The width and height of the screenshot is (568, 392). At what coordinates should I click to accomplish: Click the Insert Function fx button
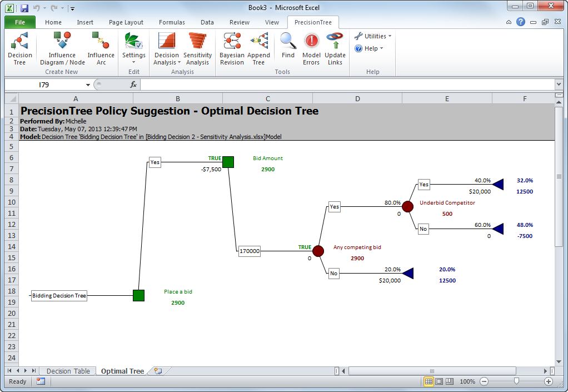coord(133,85)
